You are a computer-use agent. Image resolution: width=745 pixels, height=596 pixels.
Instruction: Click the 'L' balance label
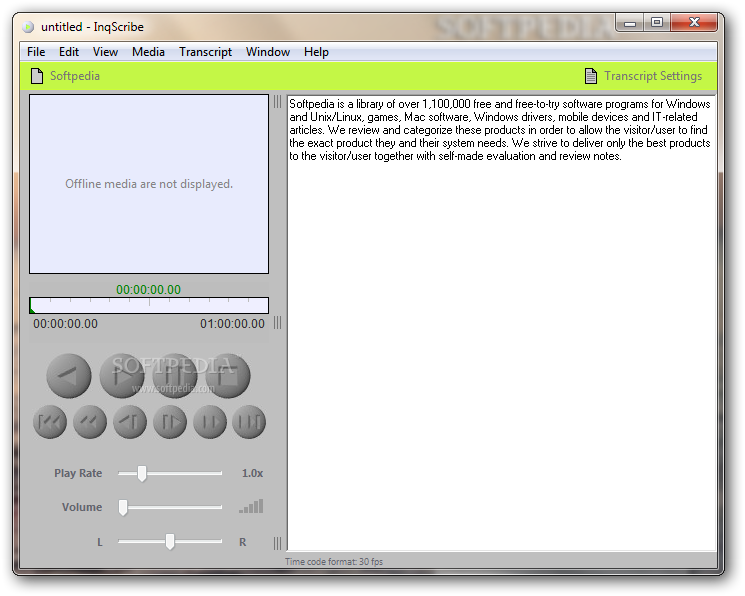[100, 542]
